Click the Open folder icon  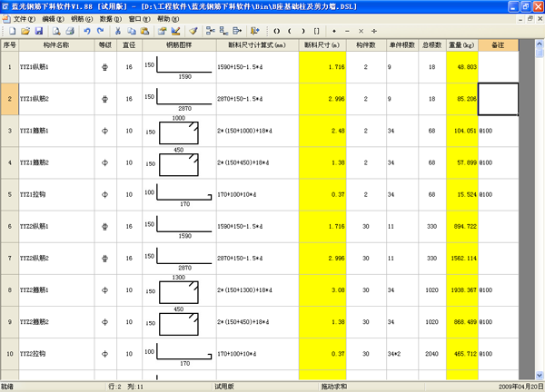coord(25,31)
